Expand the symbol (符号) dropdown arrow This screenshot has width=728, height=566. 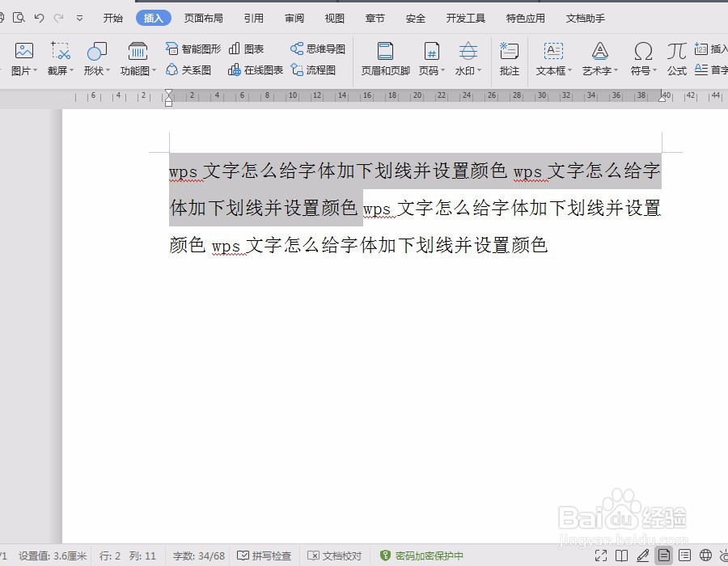[x=654, y=70]
